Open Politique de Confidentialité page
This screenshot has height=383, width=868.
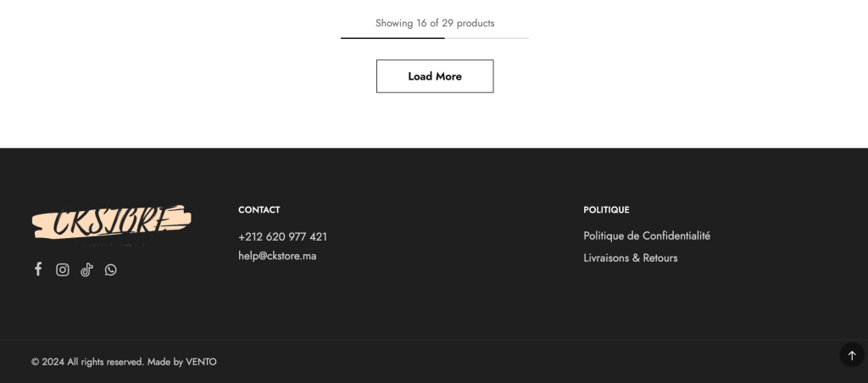[647, 236]
